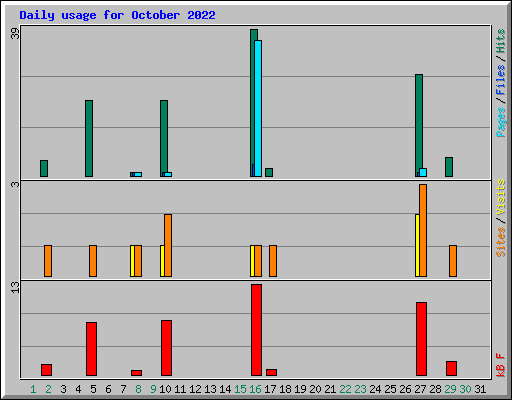The height and width of the screenshot is (400, 512).
Task: Click day 30 on the x-axis
Action: [x=465, y=389]
